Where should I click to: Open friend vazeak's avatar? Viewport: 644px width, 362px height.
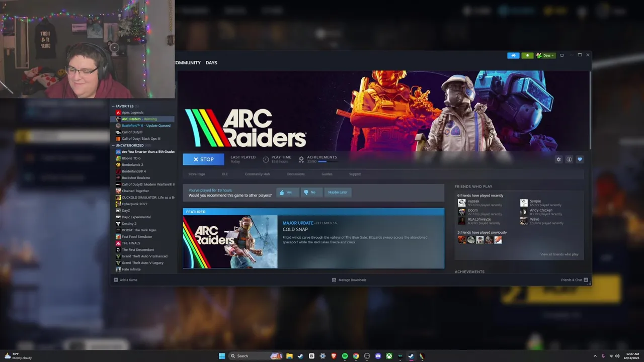[462, 203]
